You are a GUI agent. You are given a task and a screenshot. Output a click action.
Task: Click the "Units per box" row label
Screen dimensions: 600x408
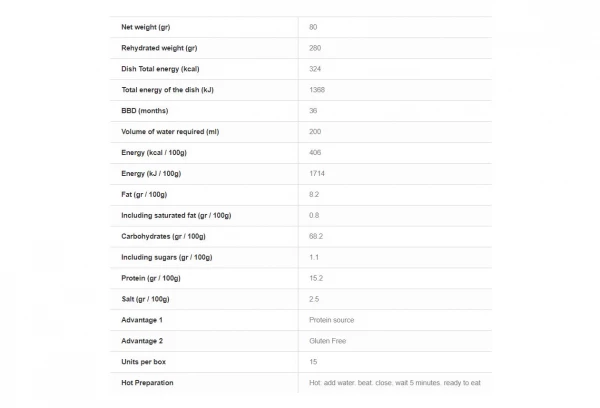coord(144,362)
